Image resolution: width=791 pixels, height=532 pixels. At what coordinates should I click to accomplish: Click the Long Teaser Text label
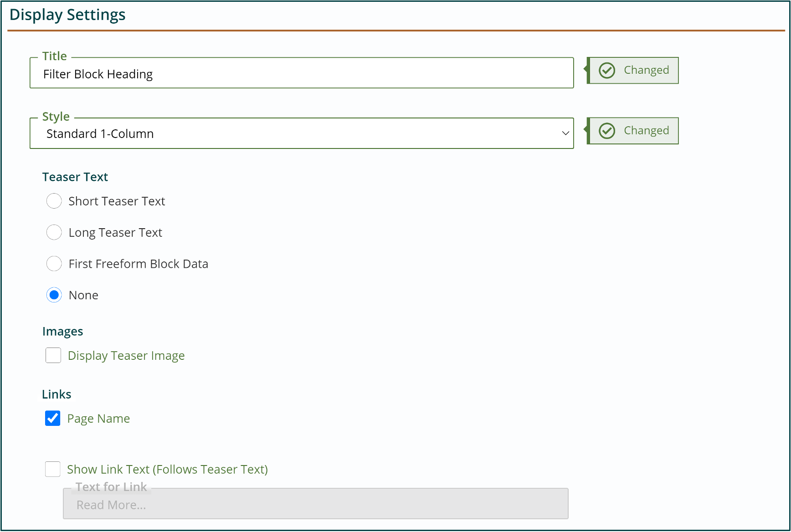(x=115, y=233)
